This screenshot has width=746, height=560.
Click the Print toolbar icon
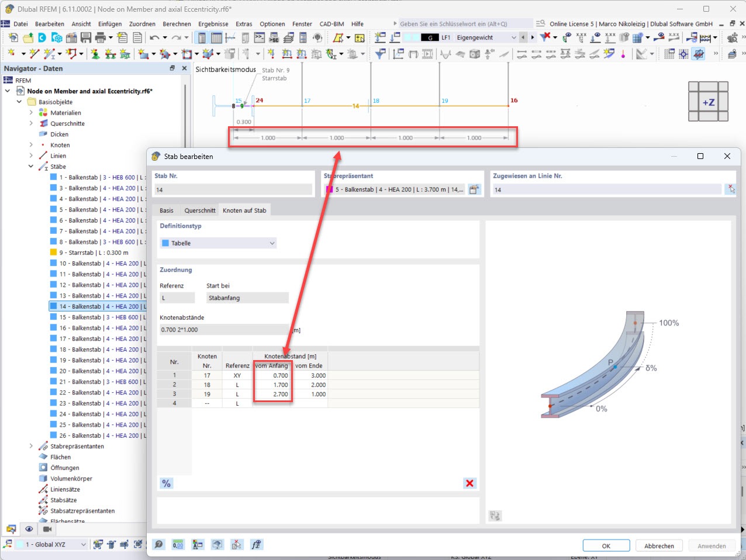click(101, 38)
